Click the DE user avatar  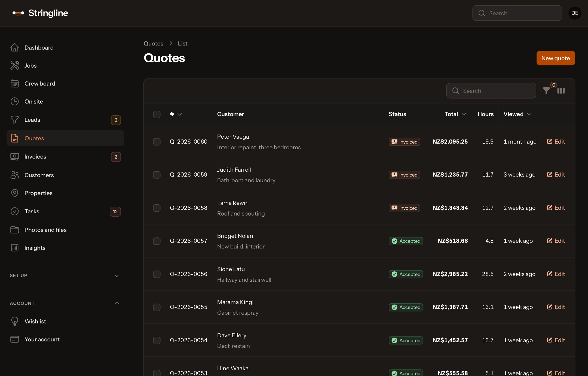click(575, 13)
